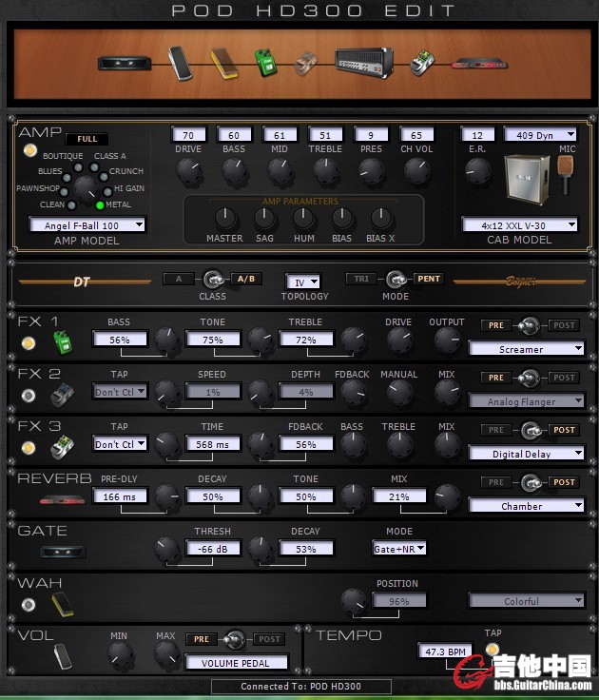599x700 pixels.
Task: Select the volume pedal in signal chain
Action: click(x=180, y=63)
